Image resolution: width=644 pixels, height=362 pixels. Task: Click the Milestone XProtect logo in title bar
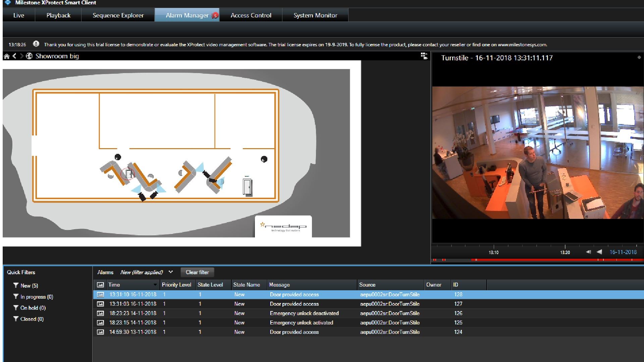click(8, 3)
